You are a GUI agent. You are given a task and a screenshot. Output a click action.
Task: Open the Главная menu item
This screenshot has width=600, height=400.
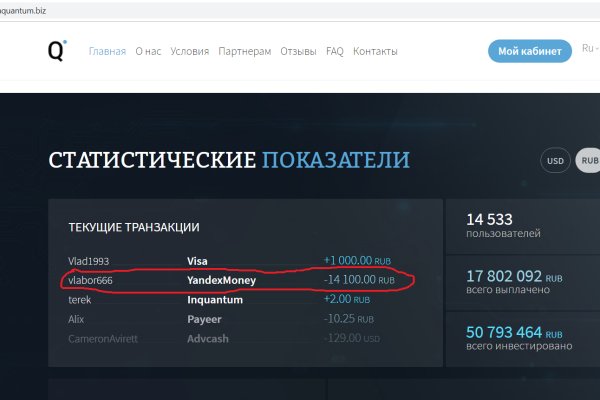(107, 51)
